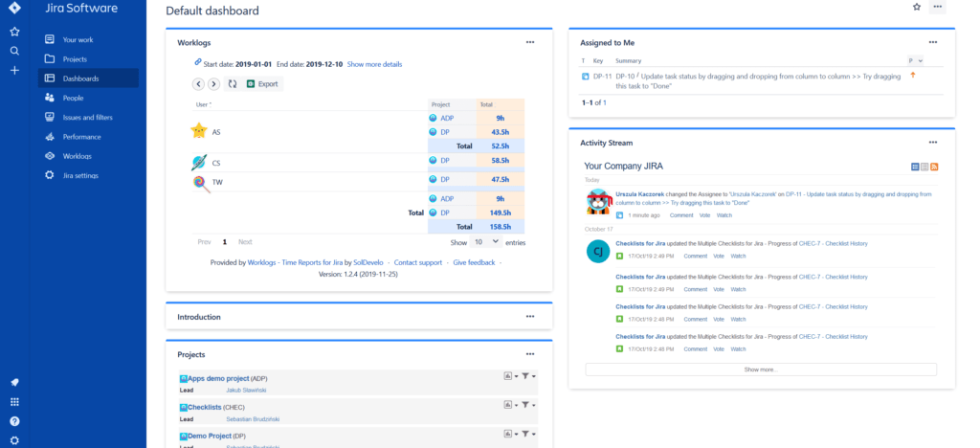Refresh the Worklogs report
980x448 pixels.
click(233, 83)
